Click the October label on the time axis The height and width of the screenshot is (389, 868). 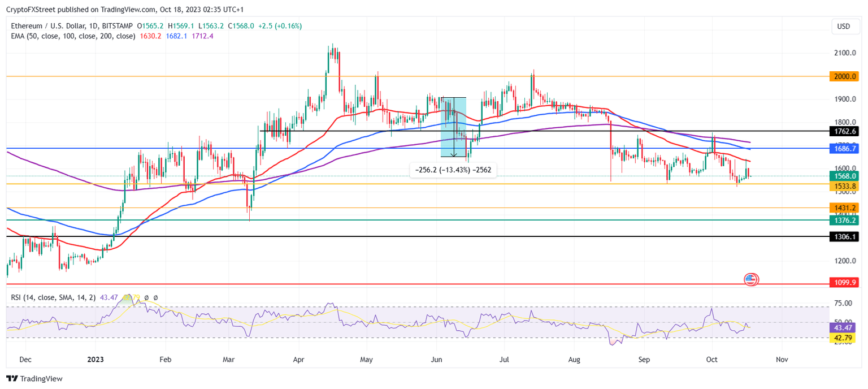click(x=711, y=360)
